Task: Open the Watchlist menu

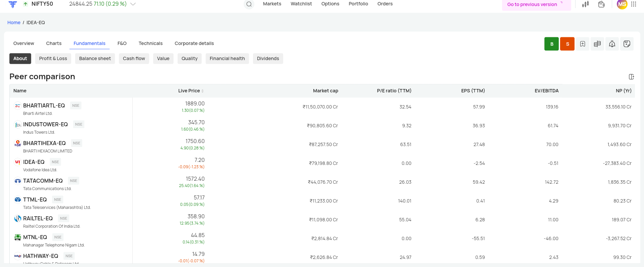Action: tap(301, 4)
